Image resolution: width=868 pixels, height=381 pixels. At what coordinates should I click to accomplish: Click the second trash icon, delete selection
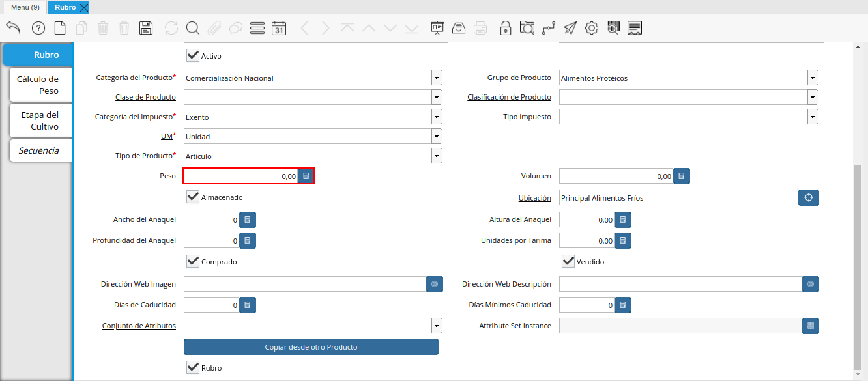124,28
